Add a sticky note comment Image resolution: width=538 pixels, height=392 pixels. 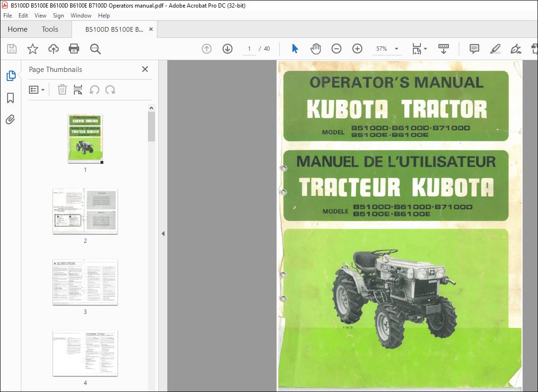coord(474,49)
